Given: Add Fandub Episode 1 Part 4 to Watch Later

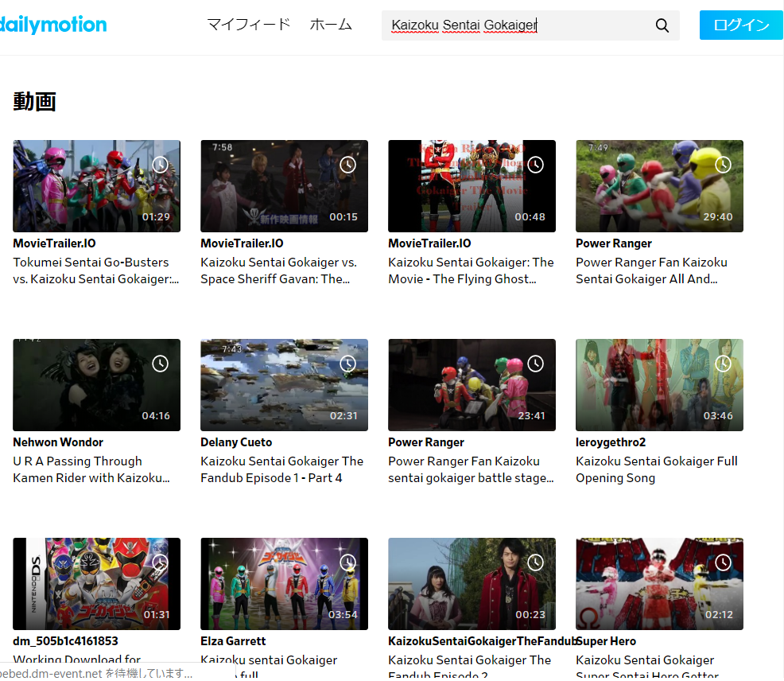Looking at the screenshot, I should pos(347,364).
